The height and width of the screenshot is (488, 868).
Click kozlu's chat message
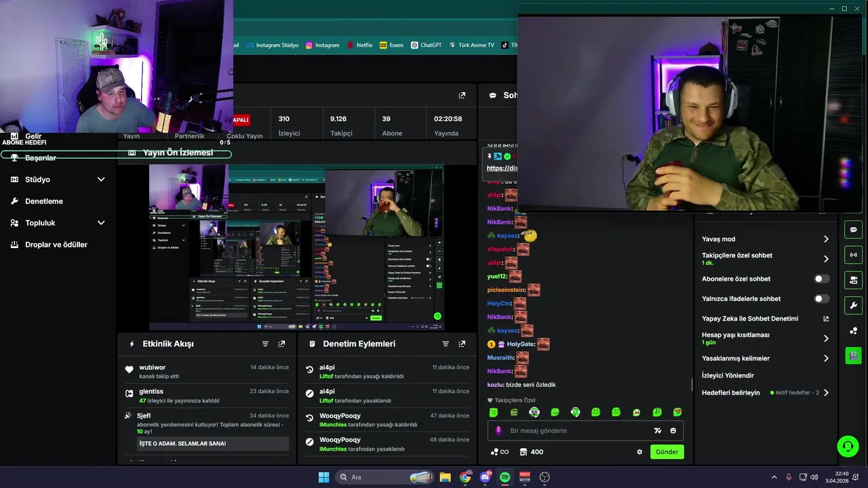tap(521, 385)
